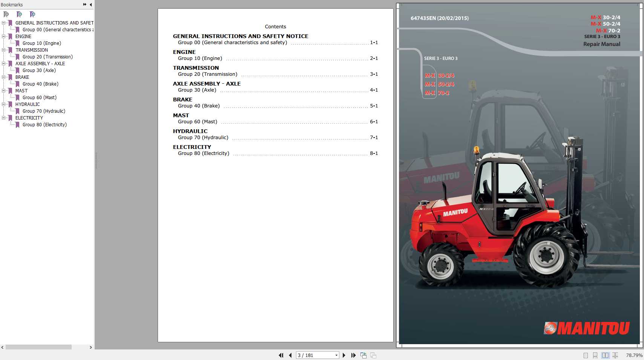Go to the first page
The height and width of the screenshot is (360, 644).
pos(281,355)
